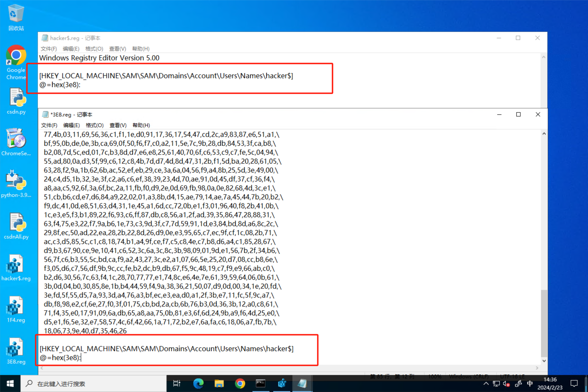Click the 3E8.reg vertical scrollbar down arrow
588x392 pixels.
(x=544, y=361)
